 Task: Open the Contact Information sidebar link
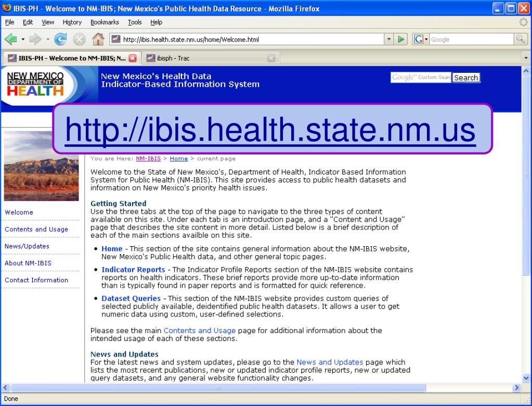(36, 280)
